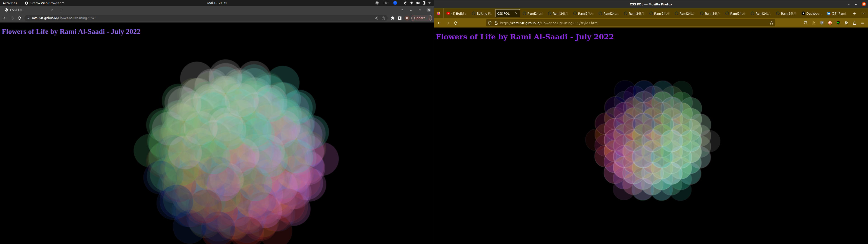Click the Chrome extensions puzzle icon
The width and height of the screenshot is (868, 244).
[392, 18]
